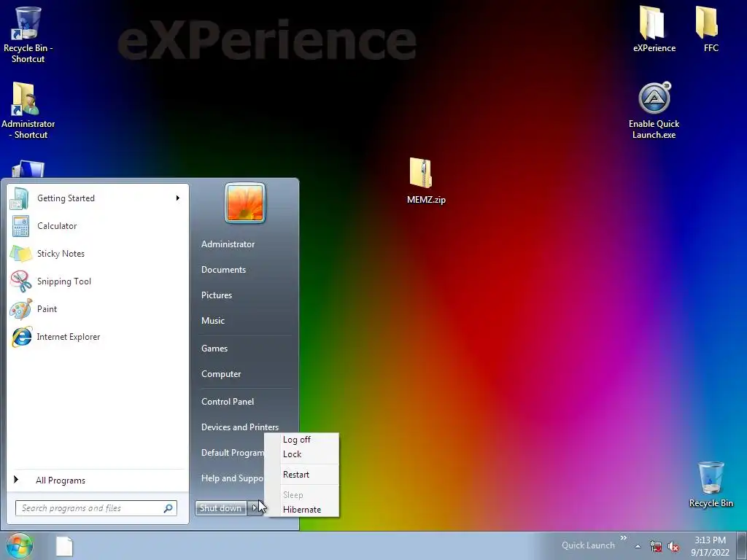The image size is (747, 560).
Task: Select Lock from power menu
Action: point(302,454)
